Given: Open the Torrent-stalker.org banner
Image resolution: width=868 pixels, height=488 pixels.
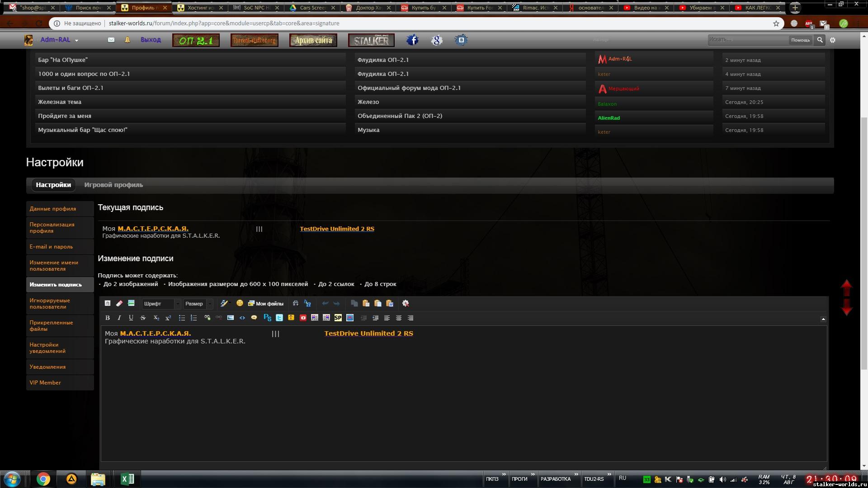Looking at the screenshot, I should [x=255, y=40].
